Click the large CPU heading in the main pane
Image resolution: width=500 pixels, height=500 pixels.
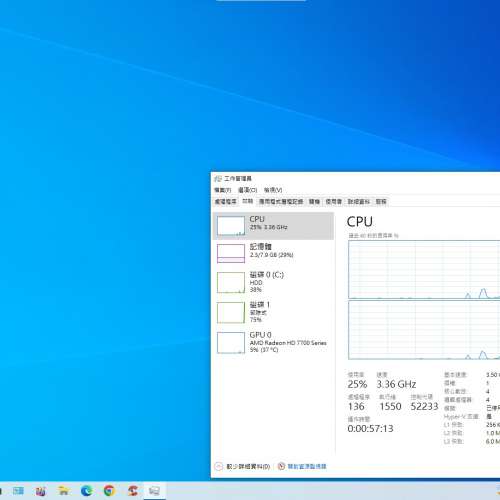tap(359, 222)
